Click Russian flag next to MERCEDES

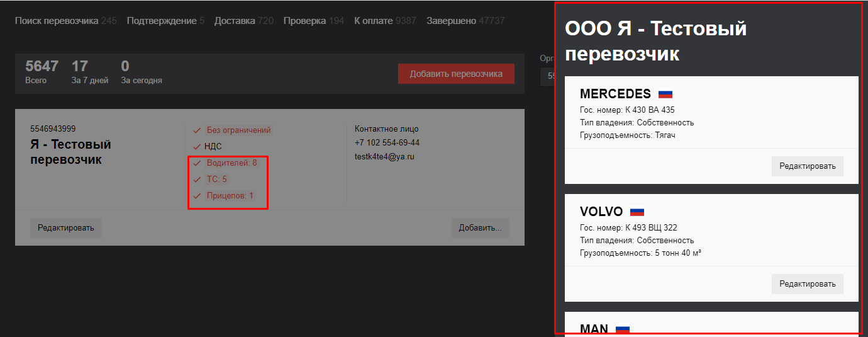point(665,94)
